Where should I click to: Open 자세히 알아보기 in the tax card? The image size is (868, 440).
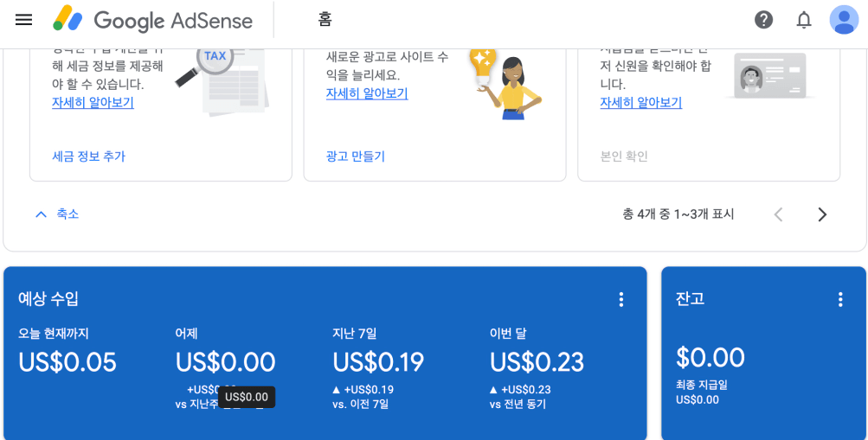[x=93, y=103]
